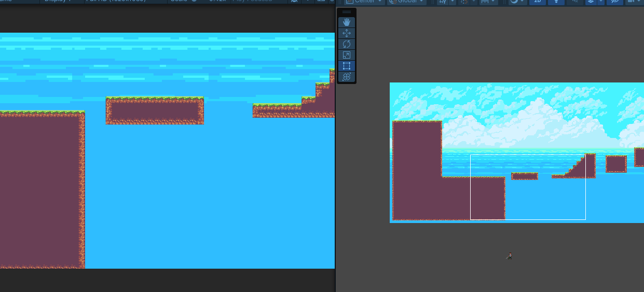
Task: Toggle scene audio mute button
Action: pos(575,2)
